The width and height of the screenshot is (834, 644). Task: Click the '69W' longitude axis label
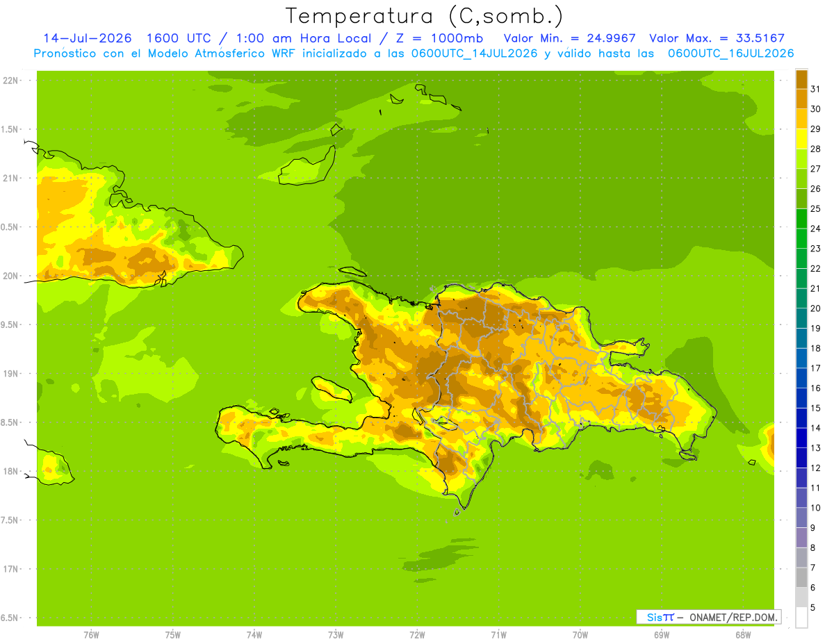tap(662, 634)
